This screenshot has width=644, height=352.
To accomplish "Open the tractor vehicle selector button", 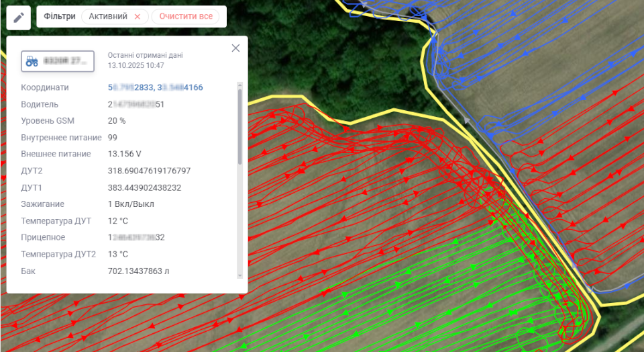I will point(58,61).
